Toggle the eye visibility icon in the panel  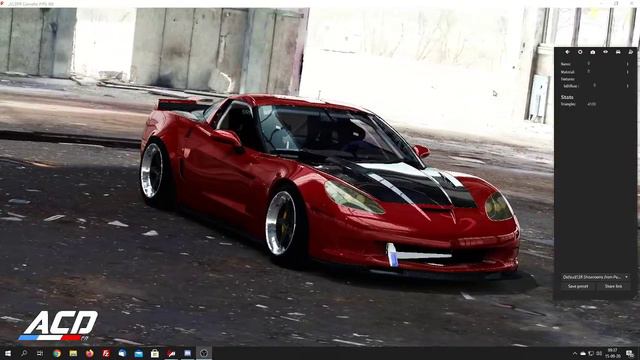pyautogui.click(x=605, y=52)
